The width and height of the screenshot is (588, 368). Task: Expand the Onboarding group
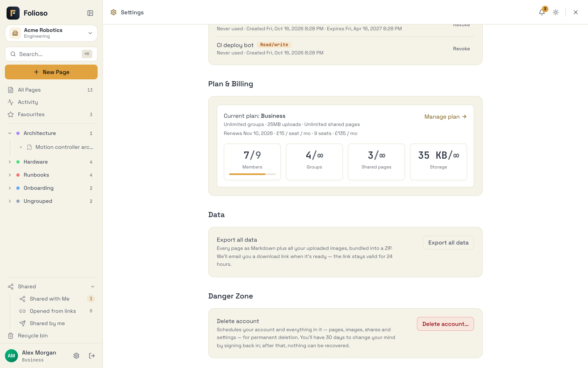[10, 188]
